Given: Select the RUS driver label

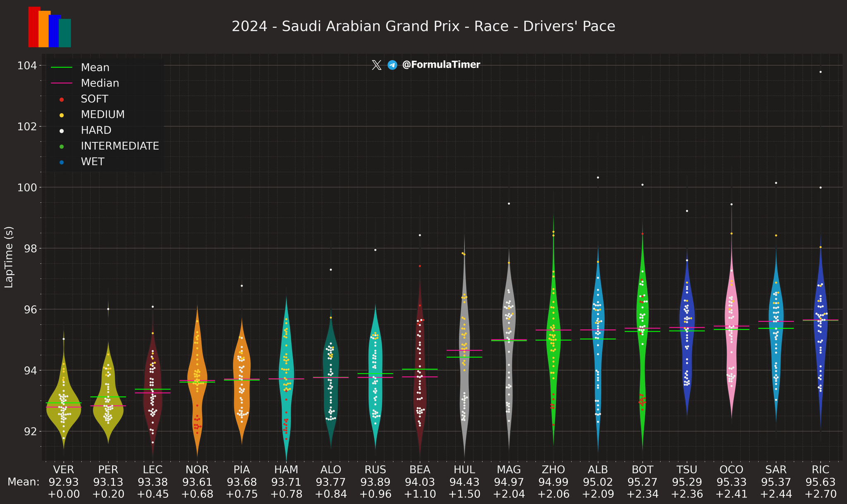Looking at the screenshot, I should (376, 470).
